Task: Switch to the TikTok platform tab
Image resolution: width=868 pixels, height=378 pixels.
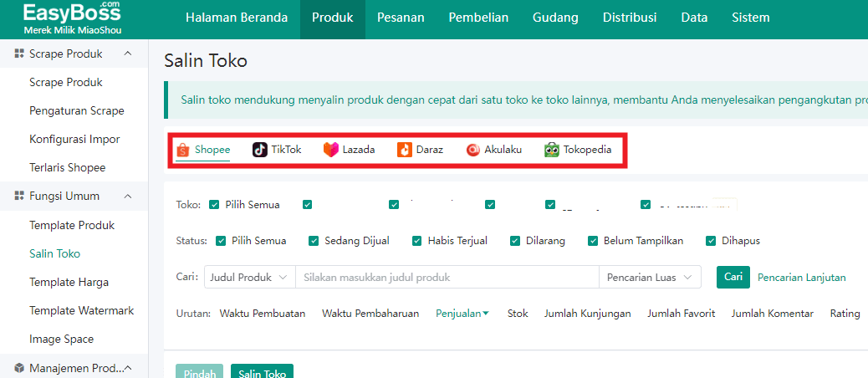Action: point(278,150)
